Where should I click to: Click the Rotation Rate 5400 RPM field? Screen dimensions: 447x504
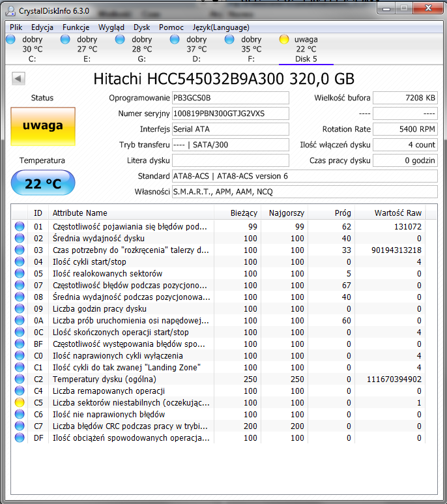point(405,129)
